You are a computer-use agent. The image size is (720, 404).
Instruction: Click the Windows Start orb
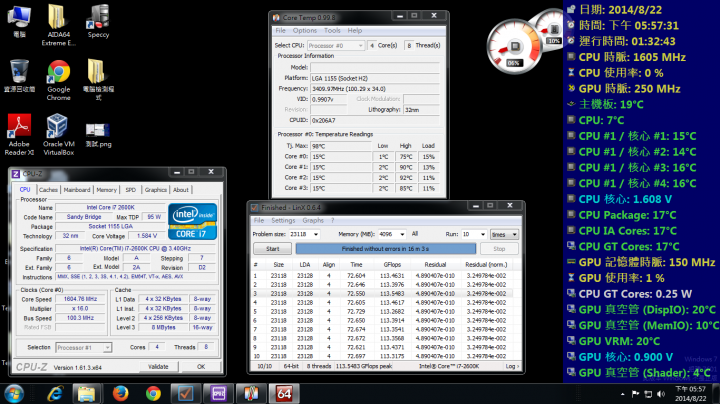coord(14,394)
